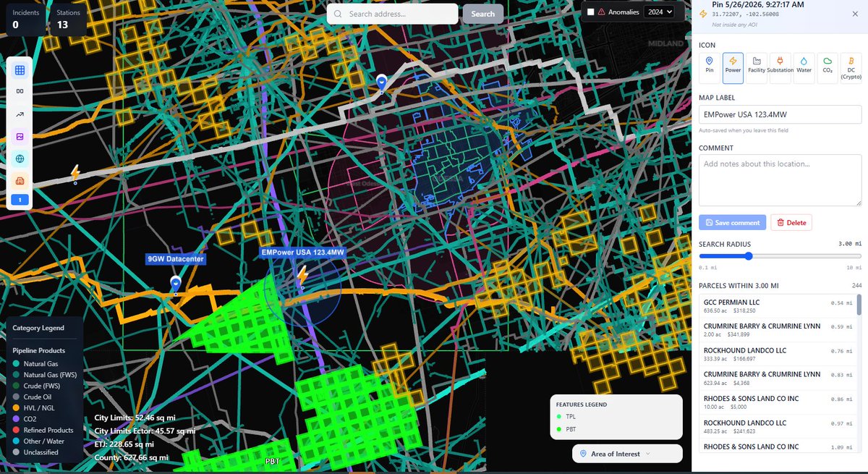The image size is (868, 474).
Task: Close the pin details panel
Action: (856, 13)
